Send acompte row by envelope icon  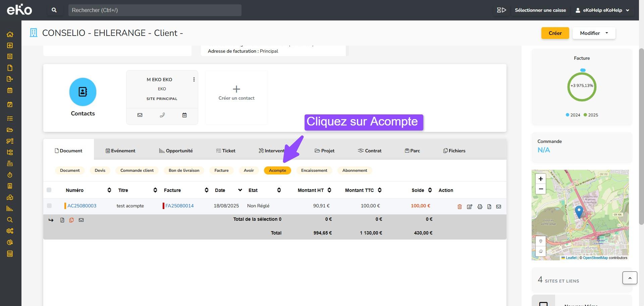coord(498,207)
